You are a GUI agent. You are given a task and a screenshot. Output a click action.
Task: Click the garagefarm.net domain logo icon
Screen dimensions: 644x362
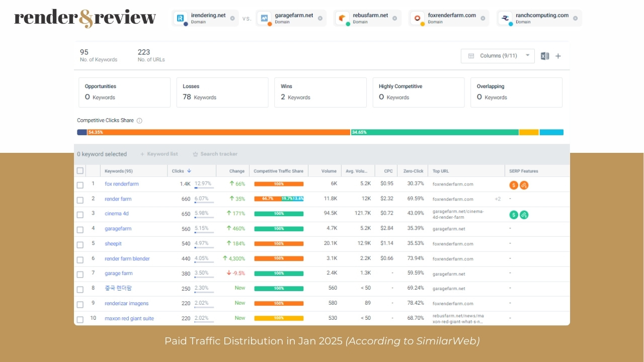click(x=264, y=18)
